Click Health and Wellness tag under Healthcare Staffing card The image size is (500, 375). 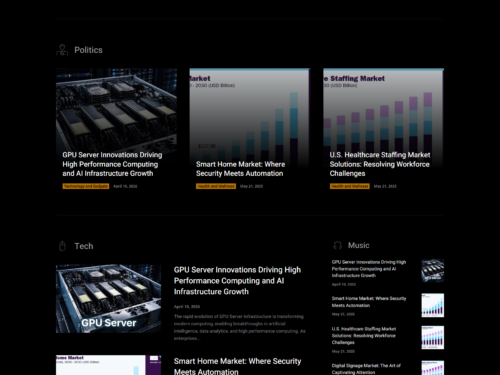(350, 186)
